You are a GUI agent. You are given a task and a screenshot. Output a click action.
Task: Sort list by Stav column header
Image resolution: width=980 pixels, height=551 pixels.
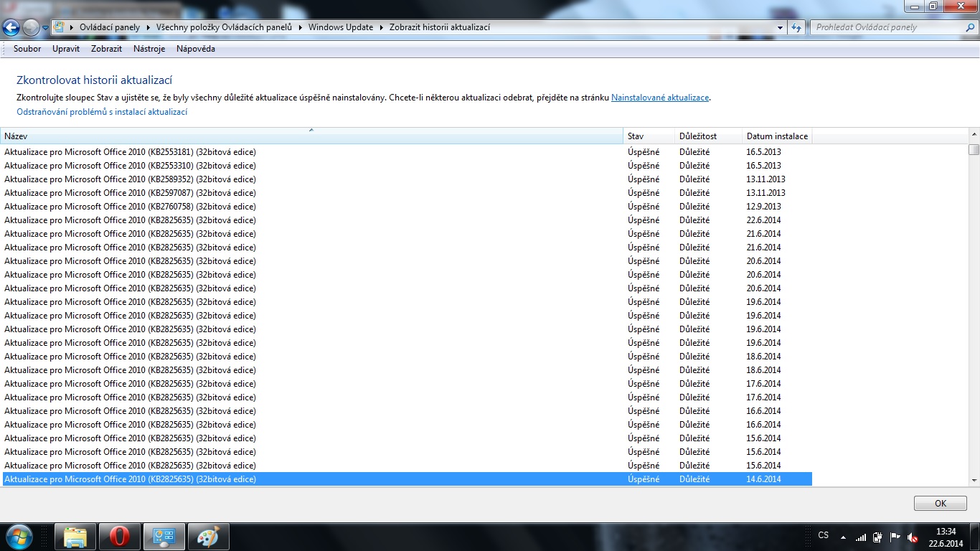pos(649,136)
